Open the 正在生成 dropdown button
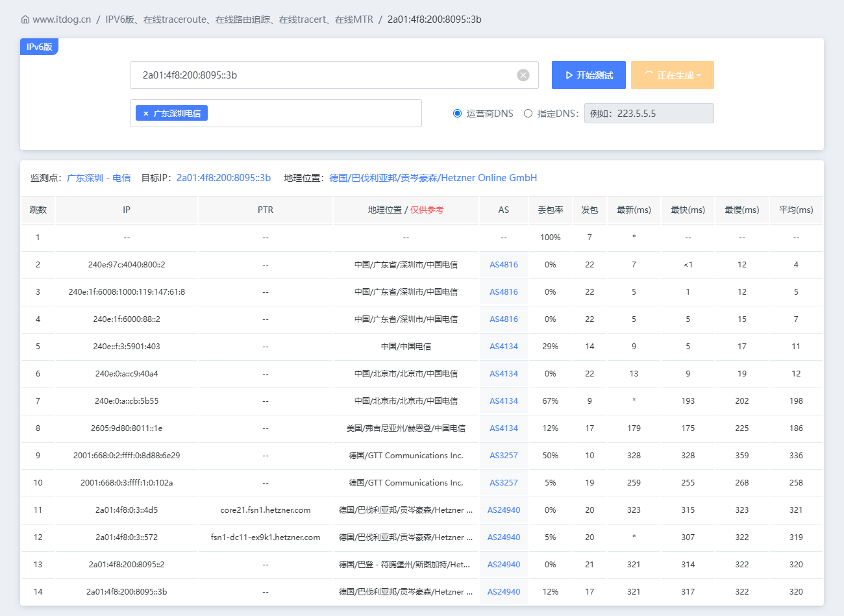The width and height of the screenshot is (844, 616). 673,75
